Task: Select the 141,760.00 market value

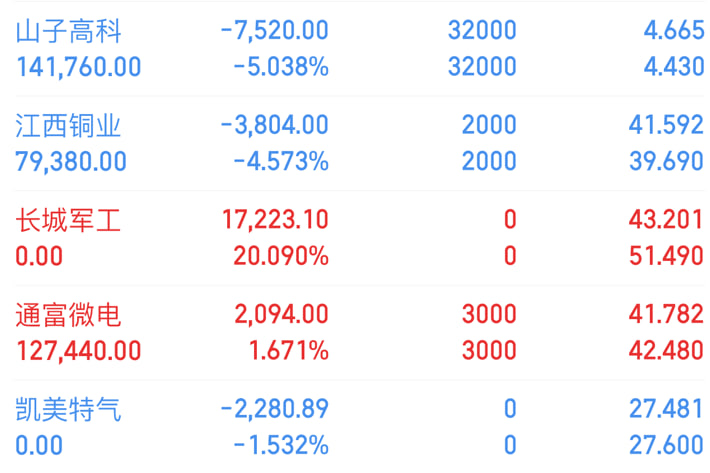Action: click(78, 67)
